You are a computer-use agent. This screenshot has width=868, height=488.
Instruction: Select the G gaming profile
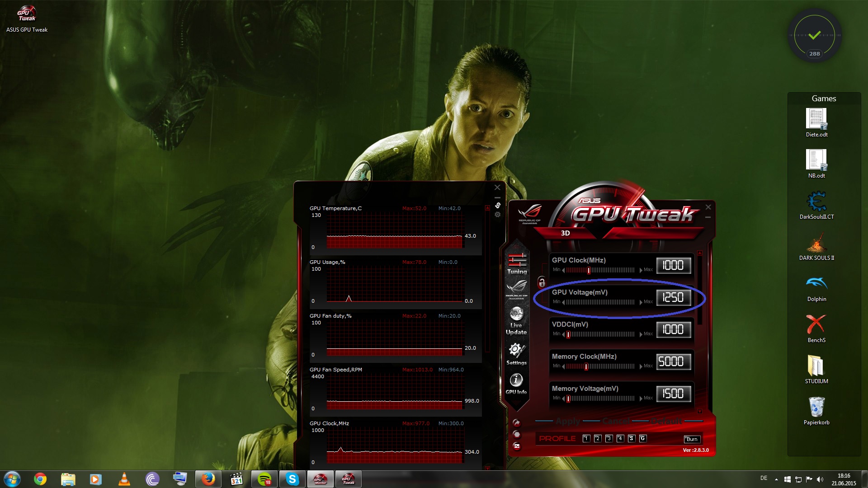[643, 438]
